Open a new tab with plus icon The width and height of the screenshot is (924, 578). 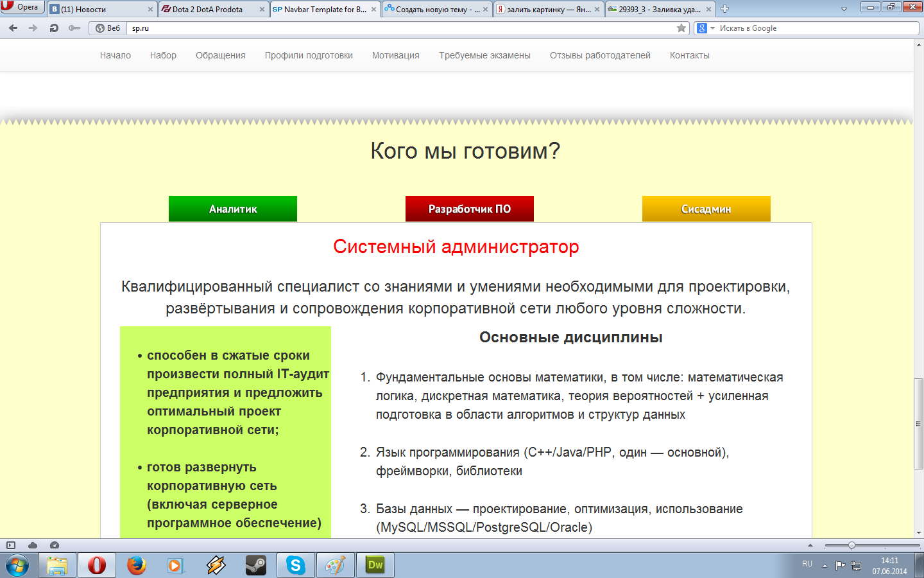[x=725, y=9]
